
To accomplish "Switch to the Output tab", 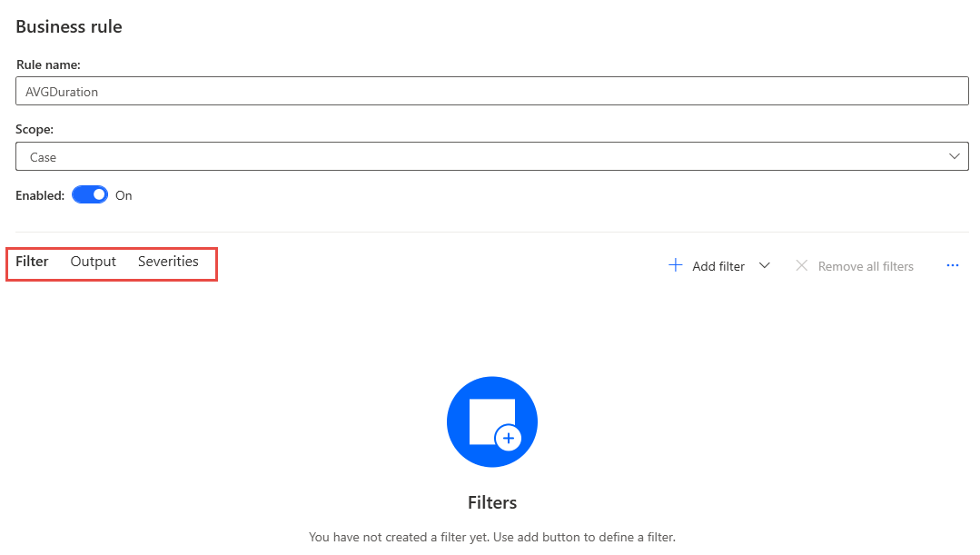I will pyautogui.click(x=93, y=261).
